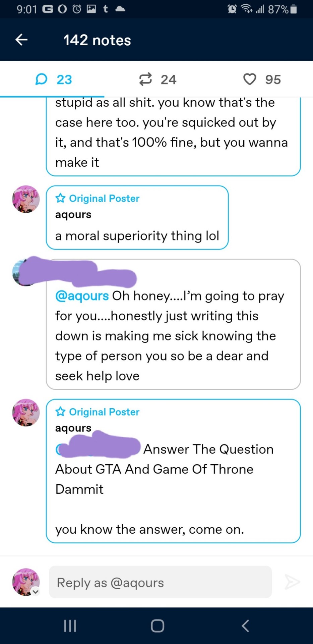
Task: Tap the back arrow in header
Action: coord(21,40)
